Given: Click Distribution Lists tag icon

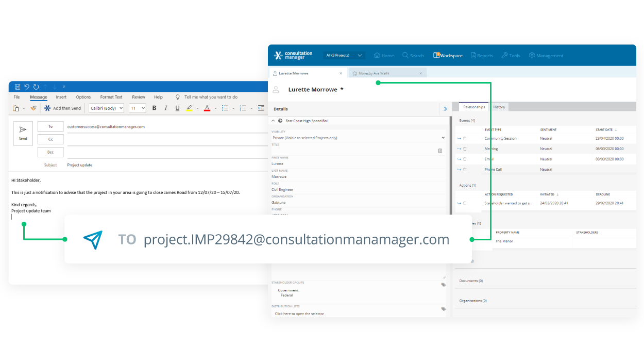Looking at the screenshot, I should [x=443, y=308].
